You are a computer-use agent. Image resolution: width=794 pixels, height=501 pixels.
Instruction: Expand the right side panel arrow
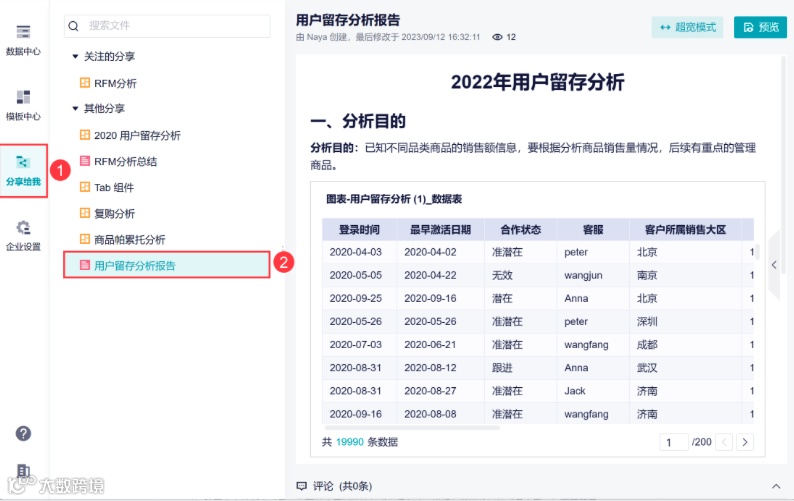coord(774,264)
